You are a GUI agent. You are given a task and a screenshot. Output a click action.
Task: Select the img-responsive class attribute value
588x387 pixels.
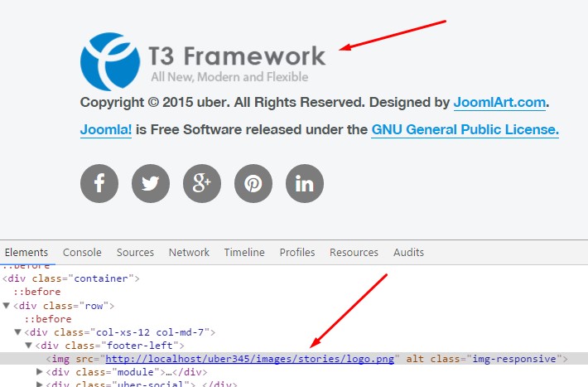coord(514,359)
